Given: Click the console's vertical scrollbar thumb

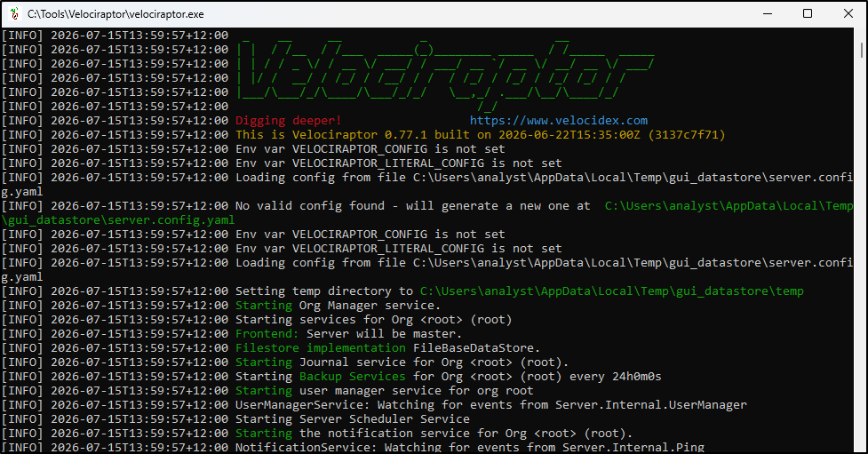Looking at the screenshot, I should (862, 50).
